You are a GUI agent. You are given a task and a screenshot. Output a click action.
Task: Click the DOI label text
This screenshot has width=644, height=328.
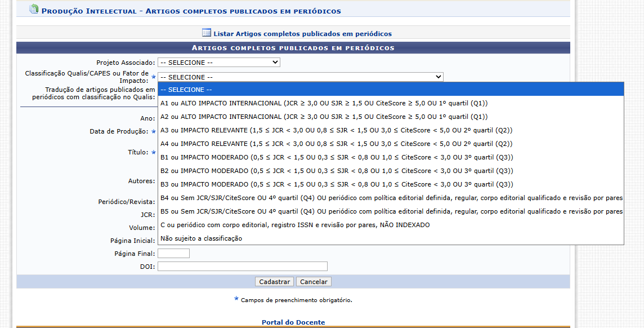147,267
